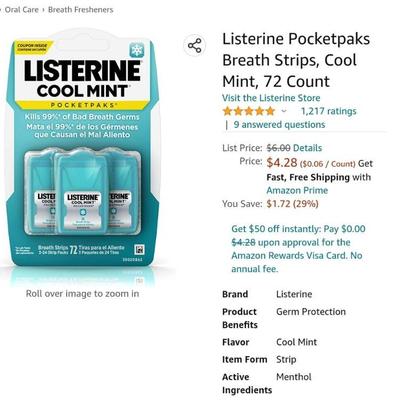Screen dimensions: 400x400
Task: Open list price Details link
Action: point(307,148)
